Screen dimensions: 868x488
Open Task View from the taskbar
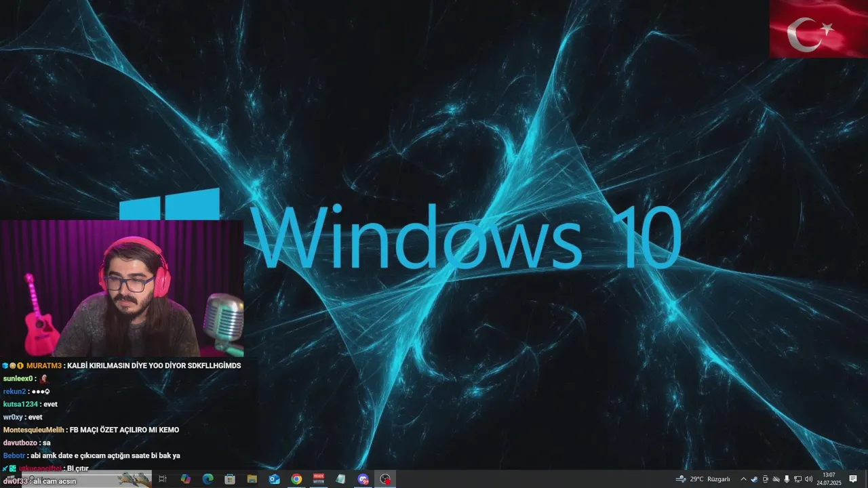click(163, 479)
